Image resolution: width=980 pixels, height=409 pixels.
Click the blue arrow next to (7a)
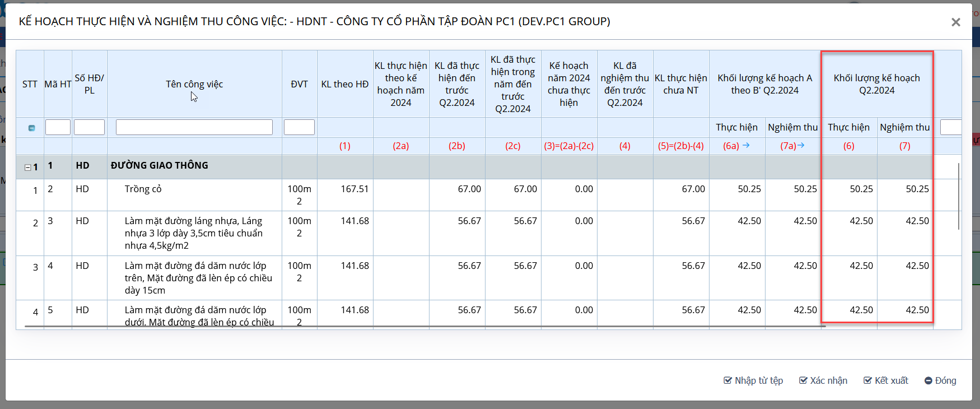[801, 146]
